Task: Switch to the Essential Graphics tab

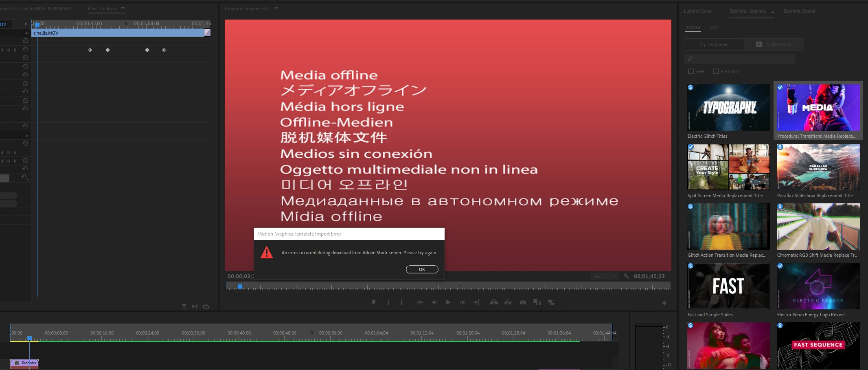Action: 747,11
